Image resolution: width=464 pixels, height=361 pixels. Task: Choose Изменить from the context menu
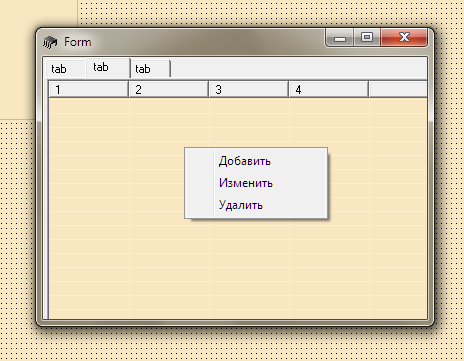pyautogui.click(x=256, y=183)
